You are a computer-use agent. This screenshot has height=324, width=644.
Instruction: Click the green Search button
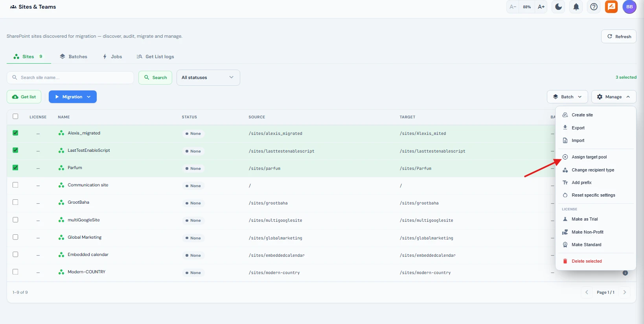[x=155, y=77]
